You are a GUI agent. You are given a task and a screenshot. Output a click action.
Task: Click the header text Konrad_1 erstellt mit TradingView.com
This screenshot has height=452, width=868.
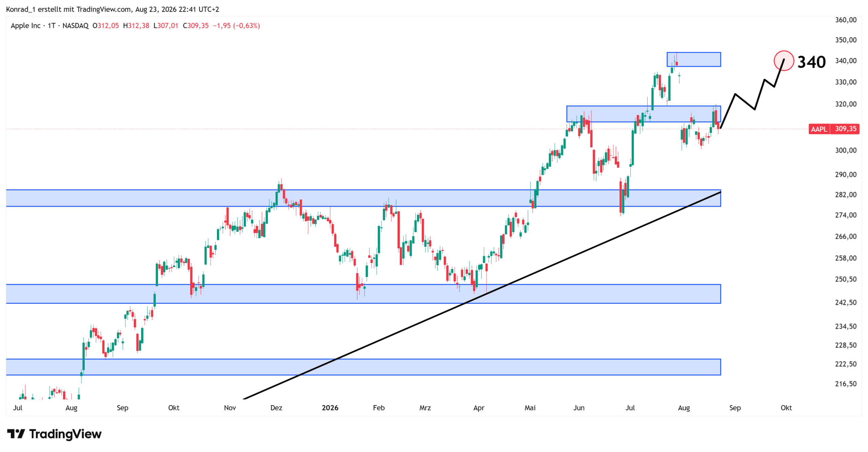(x=68, y=9)
